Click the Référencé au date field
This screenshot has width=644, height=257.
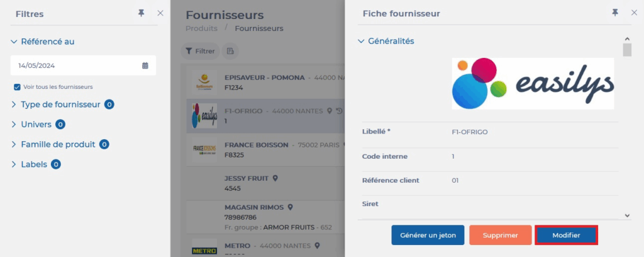click(x=75, y=66)
